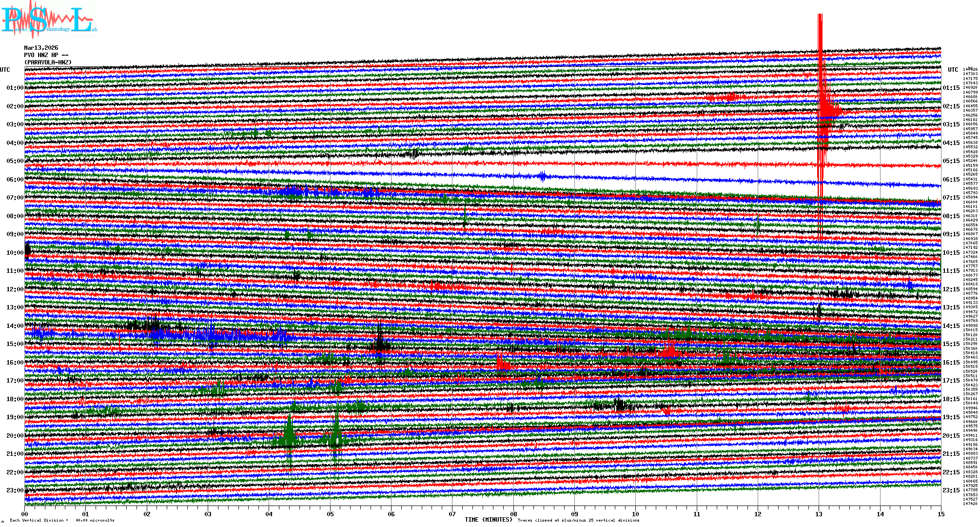Click the PSL Seismology Lab logo
Viewport: 980px width, 527px height.
49,20
